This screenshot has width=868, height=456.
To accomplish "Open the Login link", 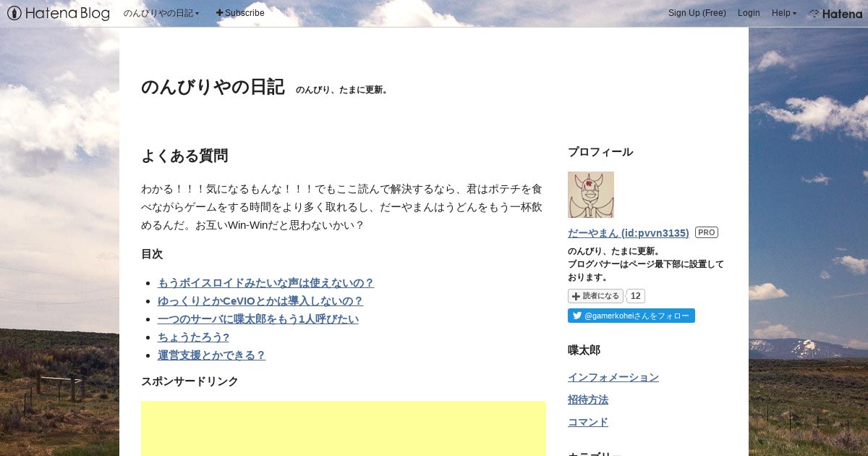I will click(749, 13).
